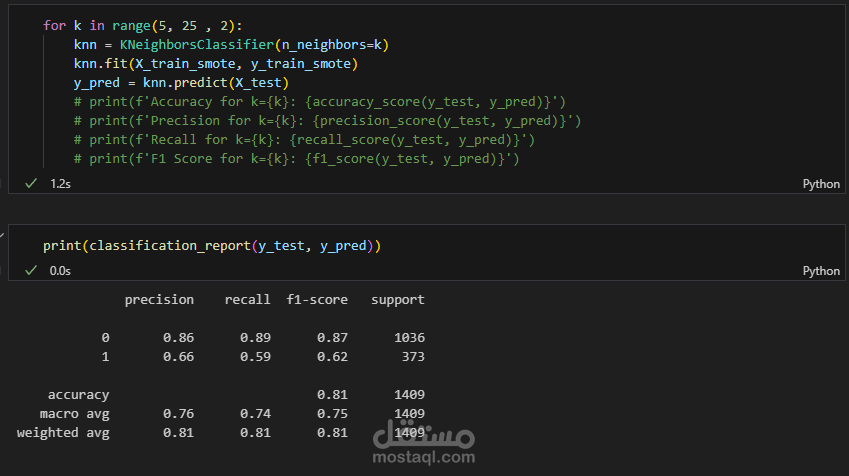Click the success checkmark beside 1.2s
This screenshot has width=849, height=476.
tap(31, 184)
